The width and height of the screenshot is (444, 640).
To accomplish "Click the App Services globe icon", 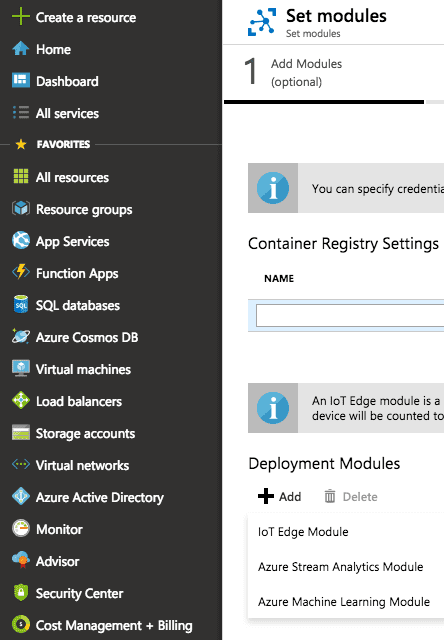I will (x=21, y=241).
